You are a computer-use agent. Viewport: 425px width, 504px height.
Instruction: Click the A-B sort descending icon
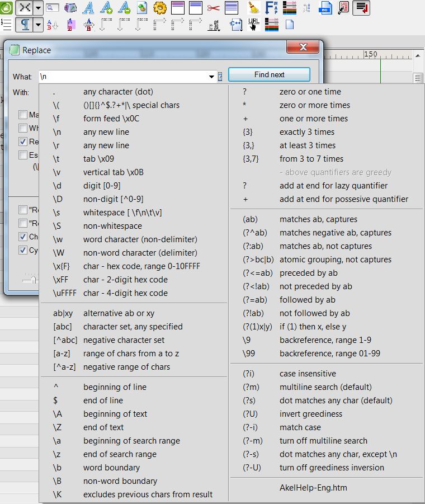(x=53, y=25)
